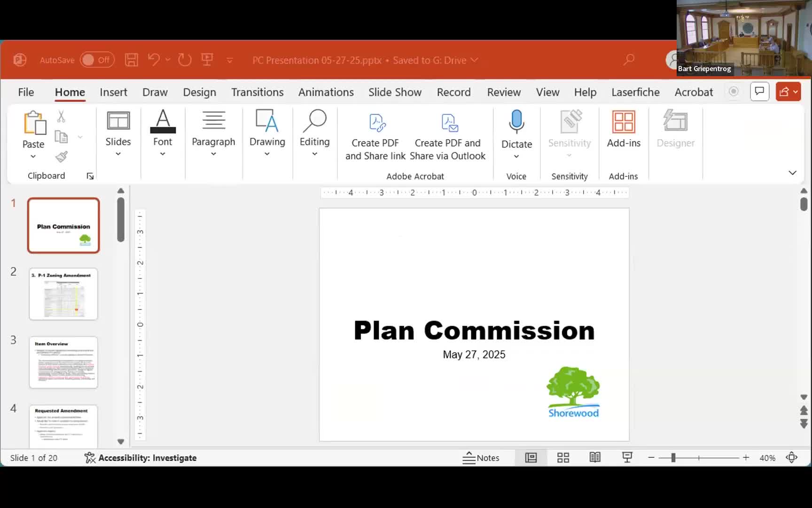Expand the Undo history dropdown
812x508 pixels.
[x=168, y=60]
